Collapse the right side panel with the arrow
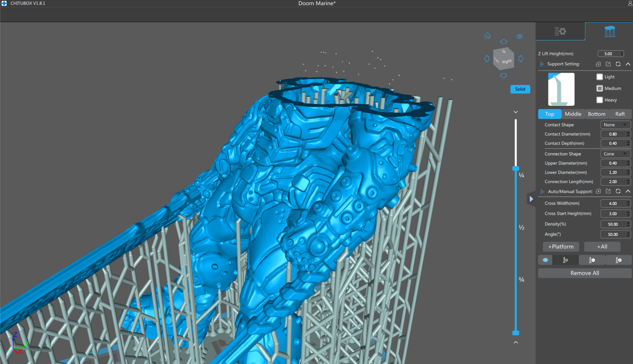The height and width of the screenshot is (364, 633). pos(531,199)
